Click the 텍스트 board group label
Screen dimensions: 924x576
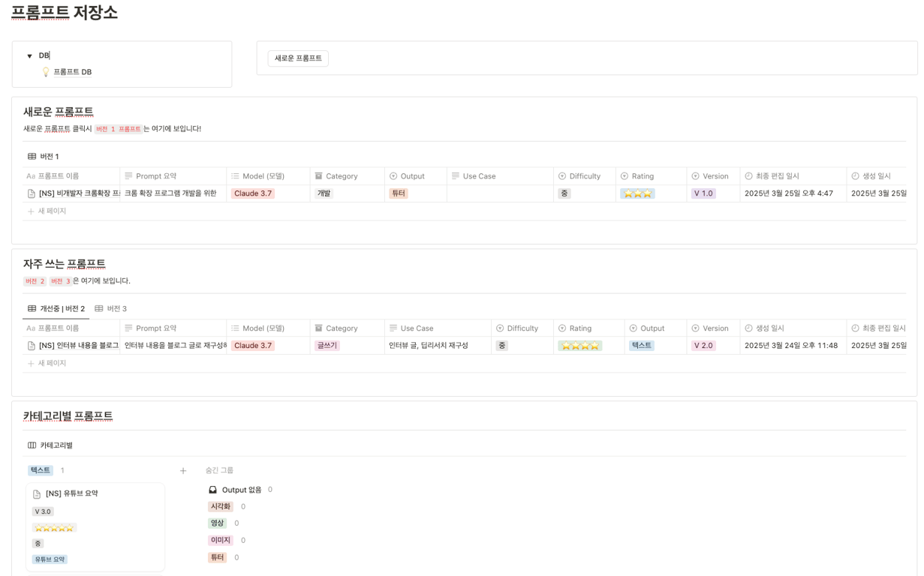click(x=41, y=470)
